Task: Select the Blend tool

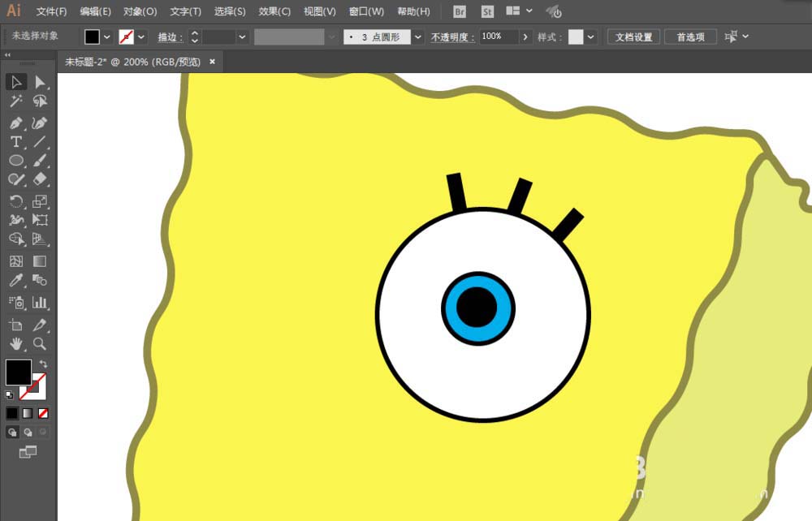Action: [40, 281]
